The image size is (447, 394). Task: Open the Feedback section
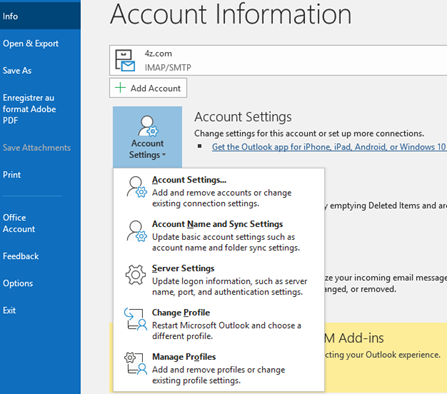pos(21,256)
